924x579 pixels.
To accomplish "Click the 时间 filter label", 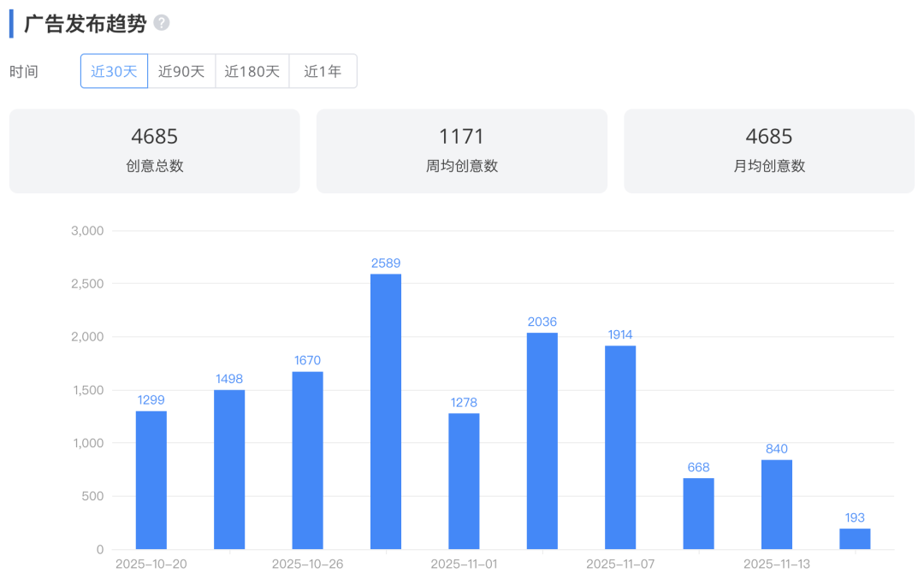I will coord(23,71).
